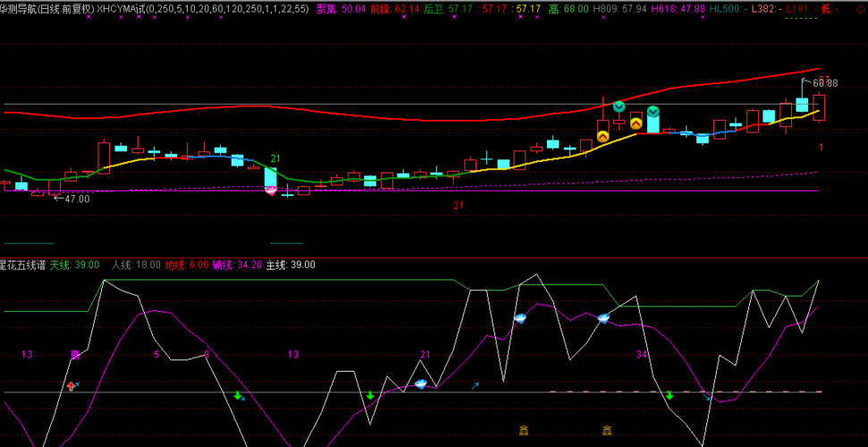
Task: Click the red 21 label below the candles
Action: click(x=459, y=206)
